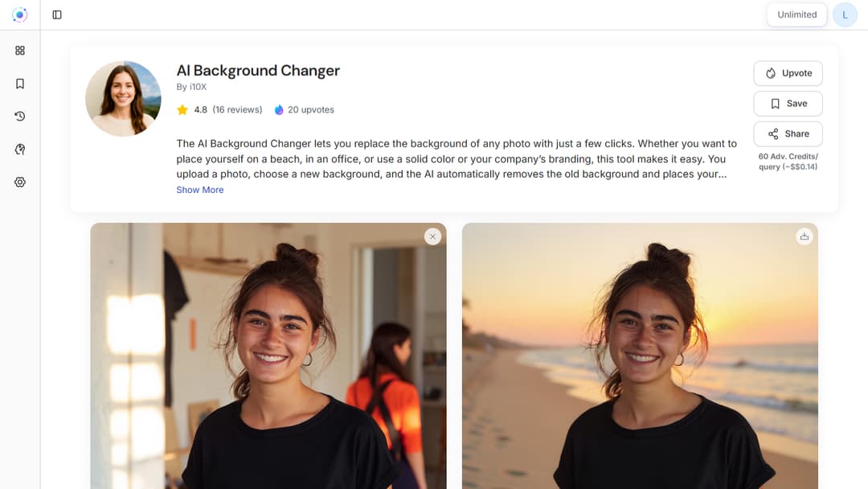Upvote the AI Background Changer tool

pyautogui.click(x=788, y=73)
